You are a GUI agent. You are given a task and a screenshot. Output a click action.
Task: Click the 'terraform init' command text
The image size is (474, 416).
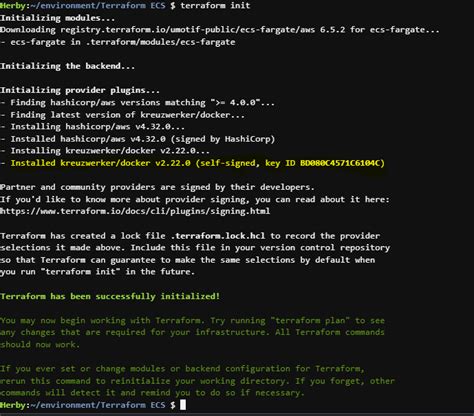point(215,6)
